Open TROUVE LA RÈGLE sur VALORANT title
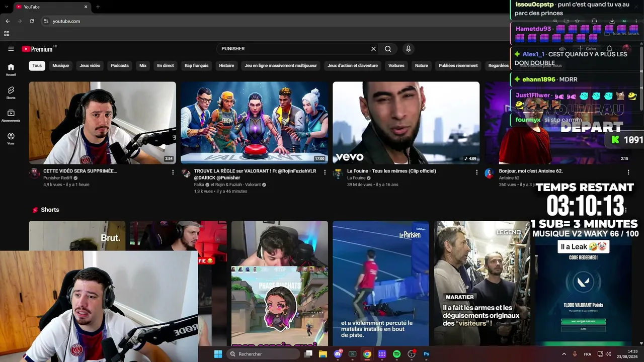The height and width of the screenshot is (362, 644). [x=255, y=174]
